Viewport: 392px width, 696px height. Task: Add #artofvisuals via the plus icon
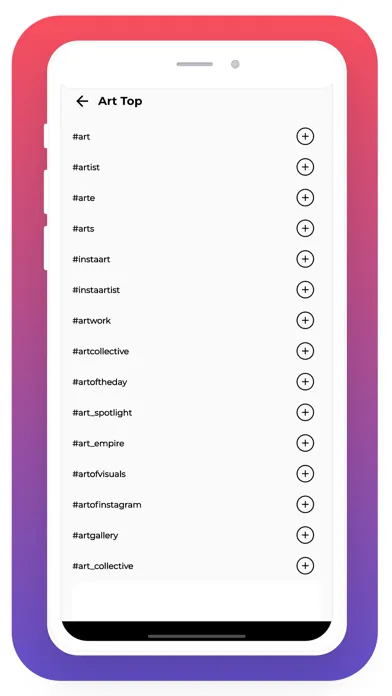coord(305,474)
